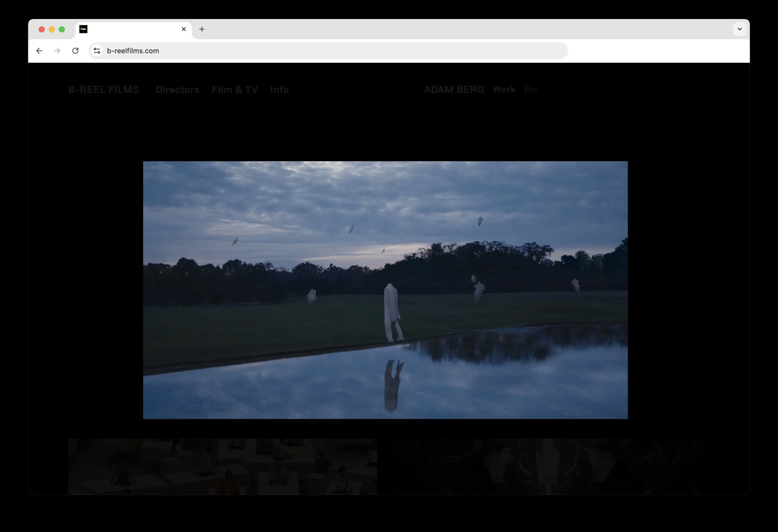The image size is (778, 532).
Task: Navigate forward using the browser arrow
Action: [57, 50]
